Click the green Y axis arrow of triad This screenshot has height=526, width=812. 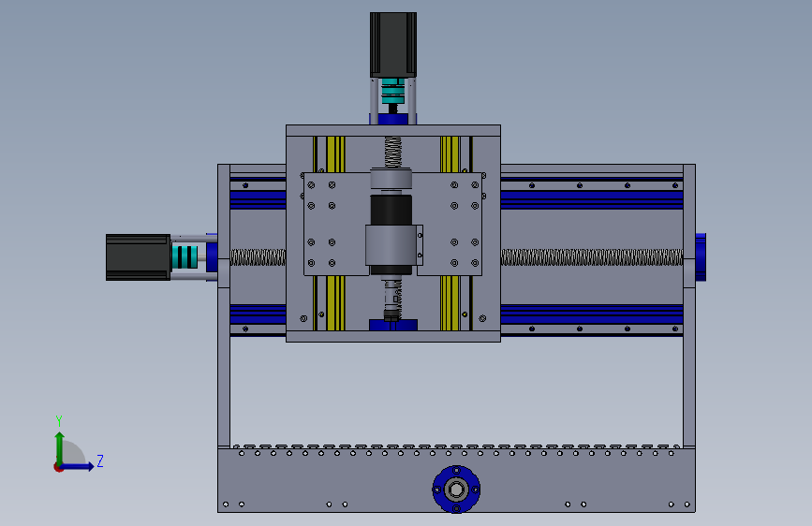[60, 448]
